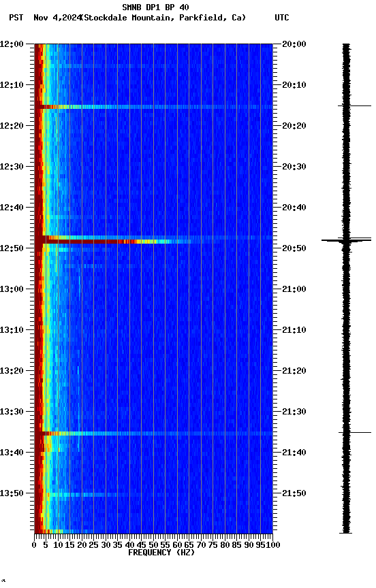Click the '20:50' UTC time label
This screenshot has width=376, height=588.
294,248
